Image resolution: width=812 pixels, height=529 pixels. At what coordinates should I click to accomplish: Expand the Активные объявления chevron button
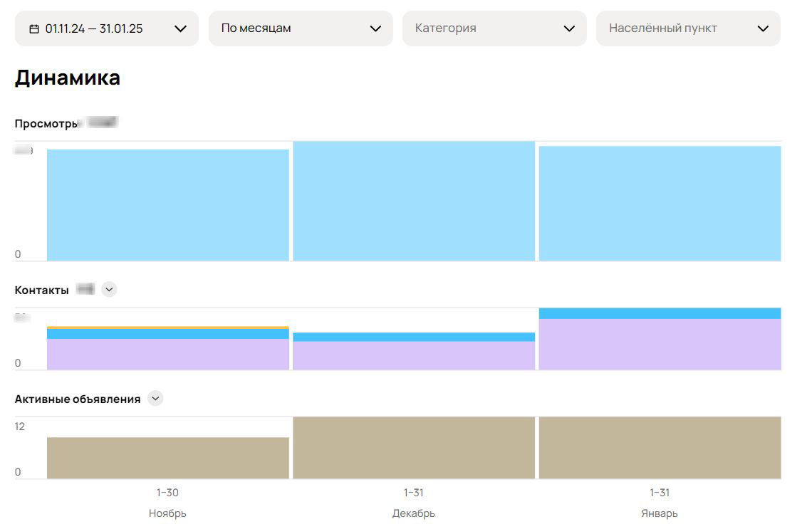pyautogui.click(x=155, y=399)
